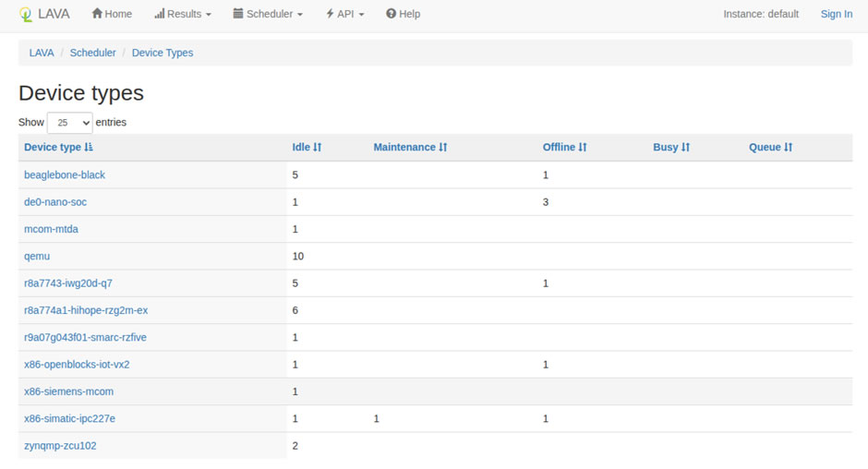Click the Sign In link

pos(836,14)
